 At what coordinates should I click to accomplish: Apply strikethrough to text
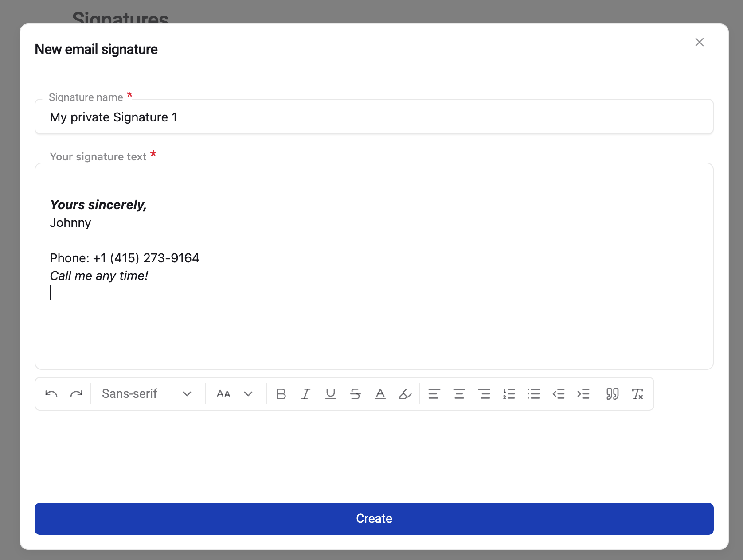click(x=356, y=394)
